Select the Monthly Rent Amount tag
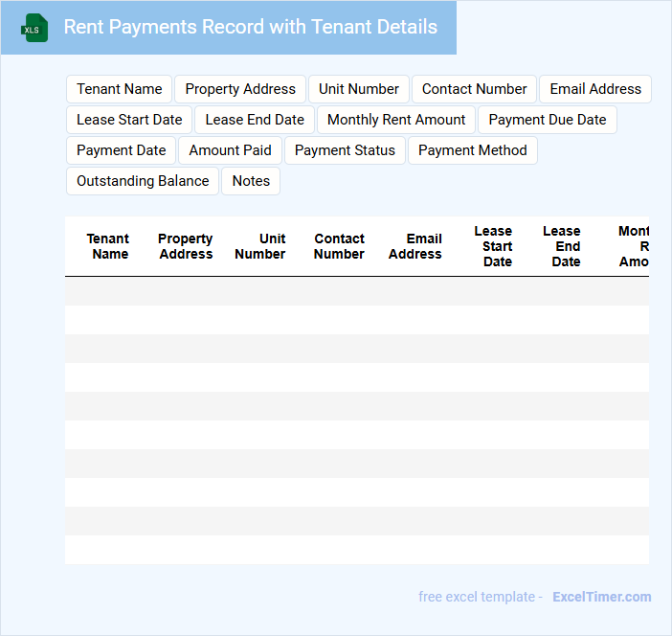 pos(396,120)
